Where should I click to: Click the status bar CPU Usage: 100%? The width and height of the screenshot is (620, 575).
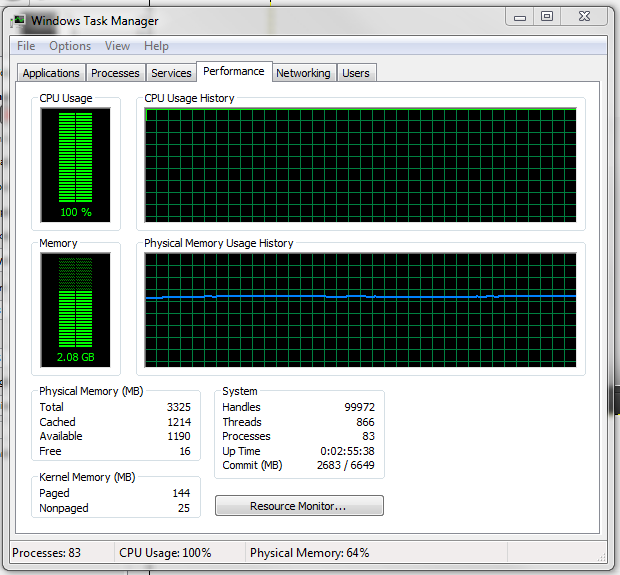tap(165, 552)
